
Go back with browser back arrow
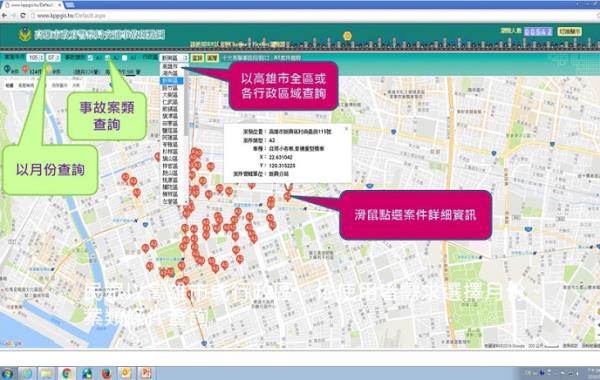[5, 15]
